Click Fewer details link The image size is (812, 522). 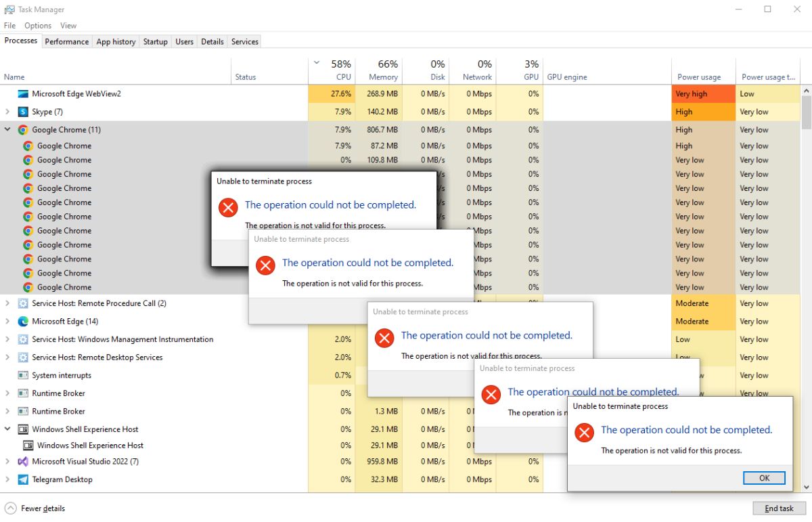pyautogui.click(x=43, y=508)
